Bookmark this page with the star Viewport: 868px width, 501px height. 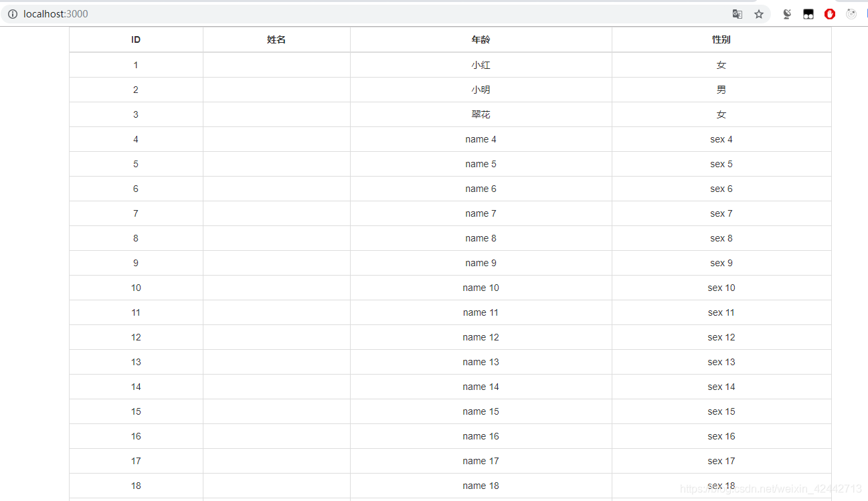(x=759, y=14)
